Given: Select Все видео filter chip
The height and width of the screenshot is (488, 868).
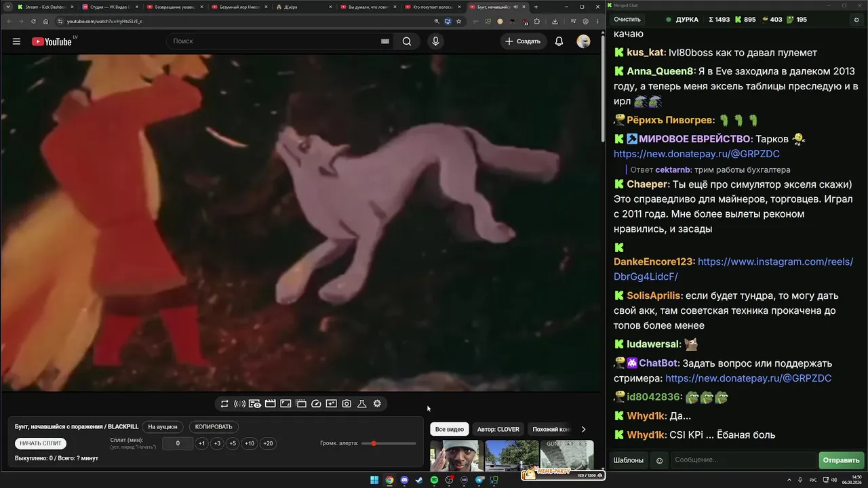Looking at the screenshot, I should point(450,429).
